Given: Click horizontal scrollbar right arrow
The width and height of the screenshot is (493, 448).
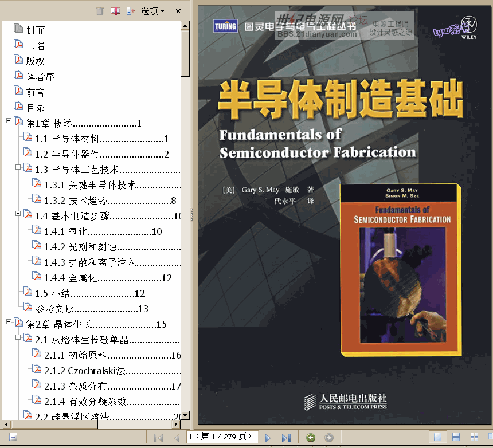Looking at the screenshot, I should [177, 424].
